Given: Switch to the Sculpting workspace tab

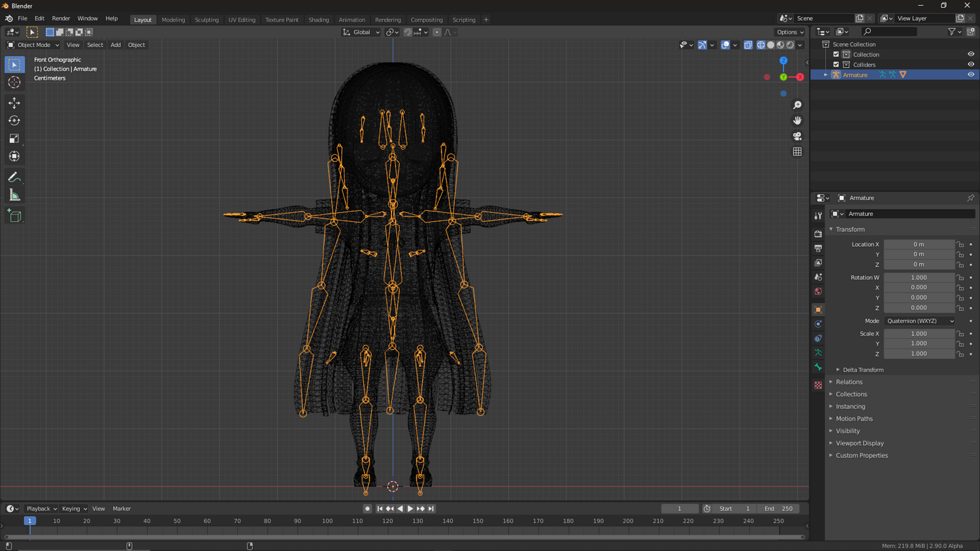Looking at the screenshot, I should point(206,20).
